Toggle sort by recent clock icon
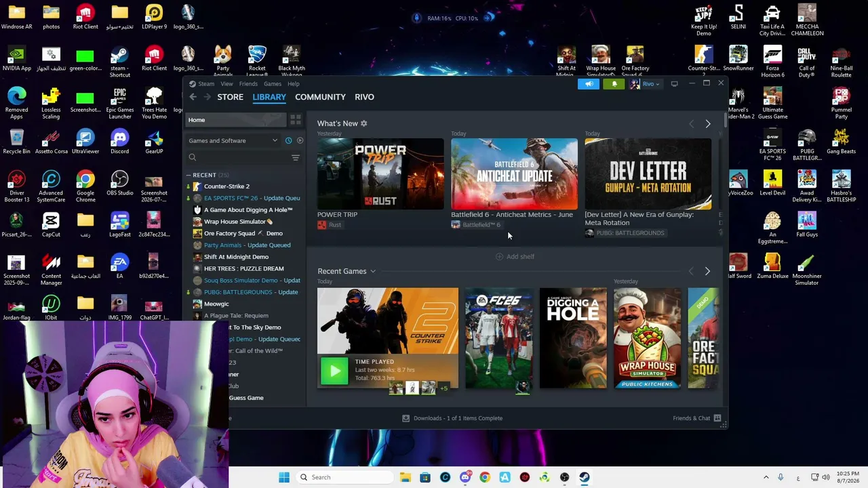This screenshot has width=868, height=488. pyautogui.click(x=288, y=141)
